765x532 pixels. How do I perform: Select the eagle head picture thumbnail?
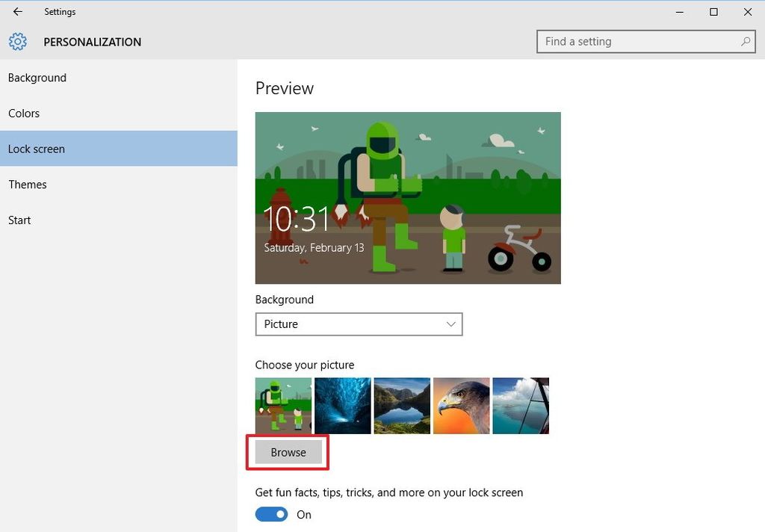click(x=461, y=406)
